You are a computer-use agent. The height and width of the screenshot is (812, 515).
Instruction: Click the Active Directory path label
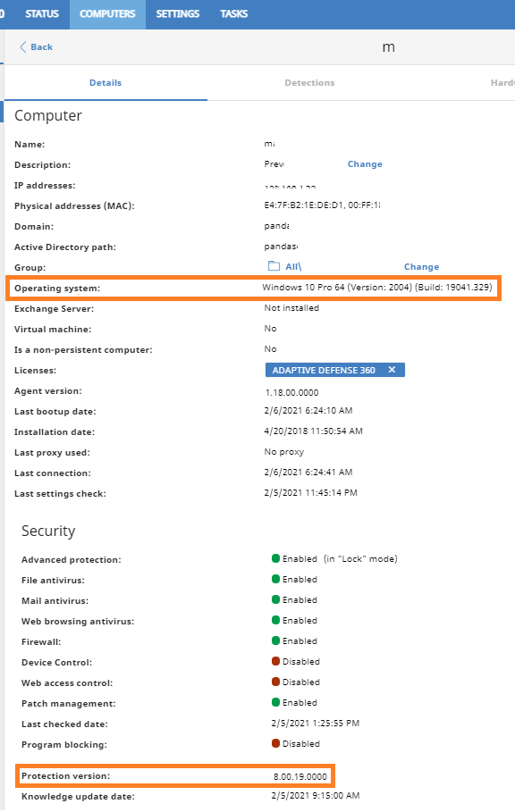pyautogui.click(x=65, y=247)
